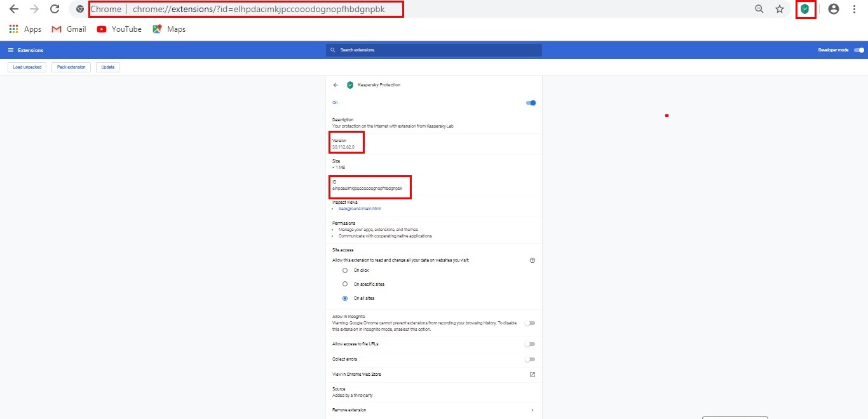
Task: Open the Chrome profile avatar icon
Action: 834,9
